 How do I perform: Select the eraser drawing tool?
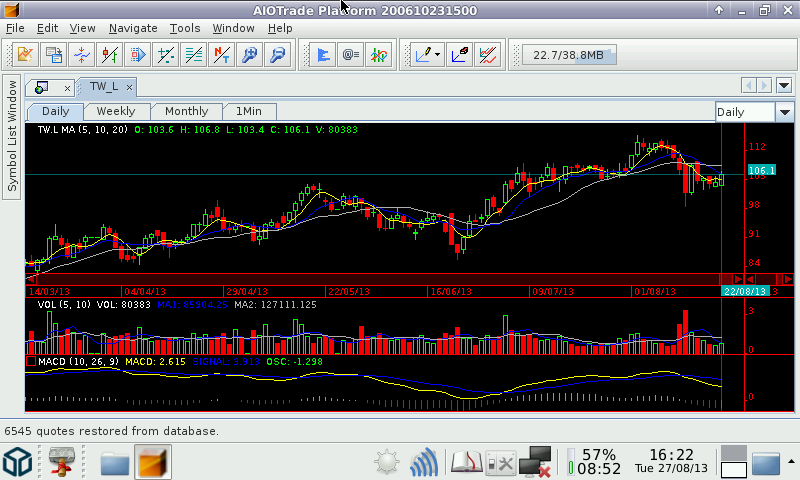pos(459,54)
